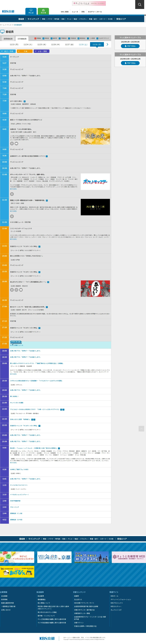Open website globe icon for 西国三十三所
This screenshot has width=146, height=644.
12,216
